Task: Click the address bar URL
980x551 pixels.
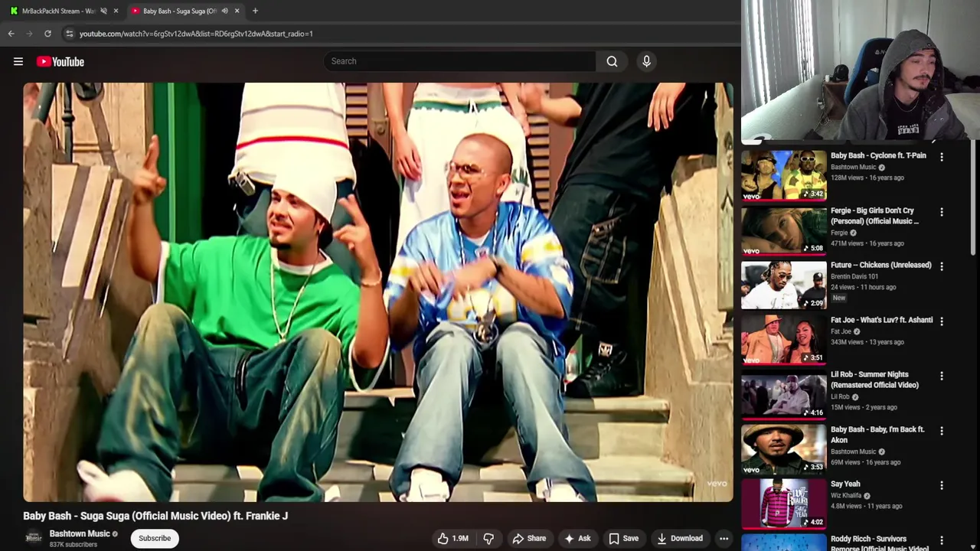Action: pos(196,34)
